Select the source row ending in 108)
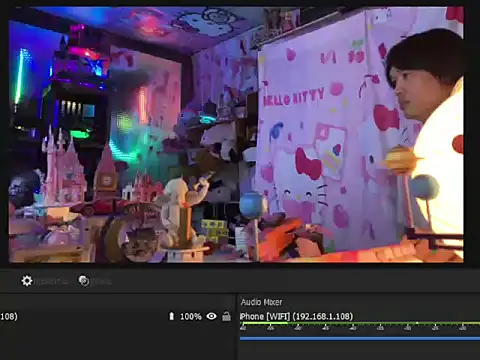The height and width of the screenshot is (360, 480). 117,316
